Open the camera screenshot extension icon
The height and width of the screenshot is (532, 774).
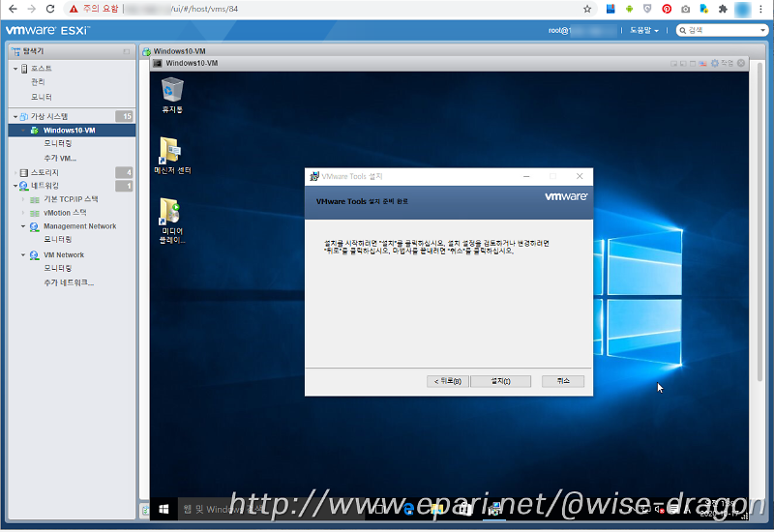point(686,9)
